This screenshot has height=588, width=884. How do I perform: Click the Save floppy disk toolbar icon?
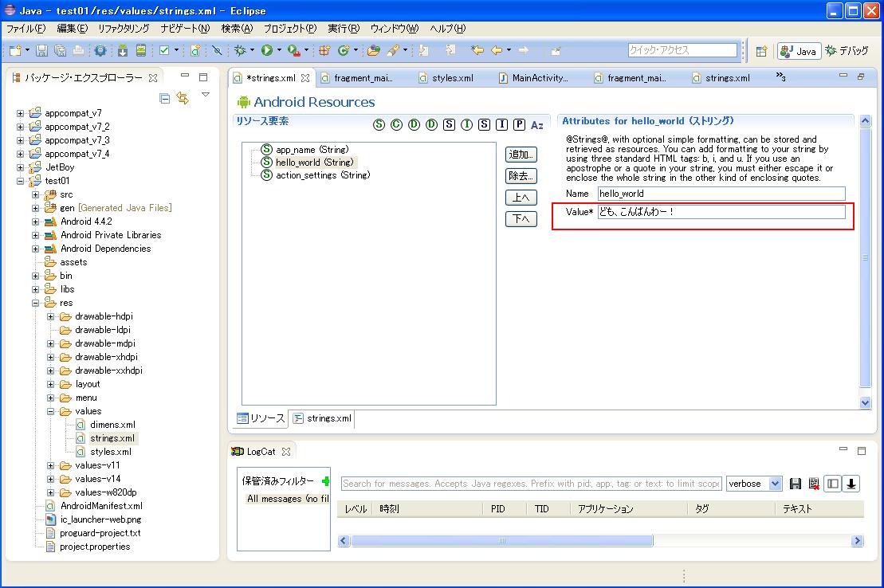41,51
